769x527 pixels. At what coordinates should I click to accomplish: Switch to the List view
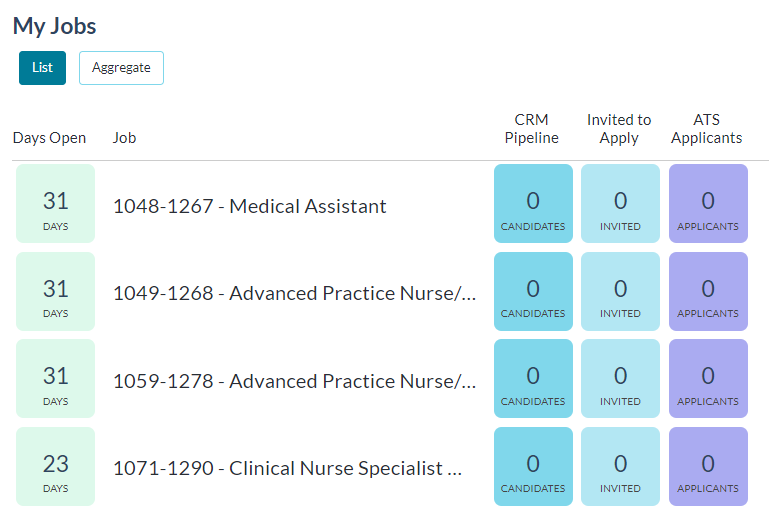point(42,68)
